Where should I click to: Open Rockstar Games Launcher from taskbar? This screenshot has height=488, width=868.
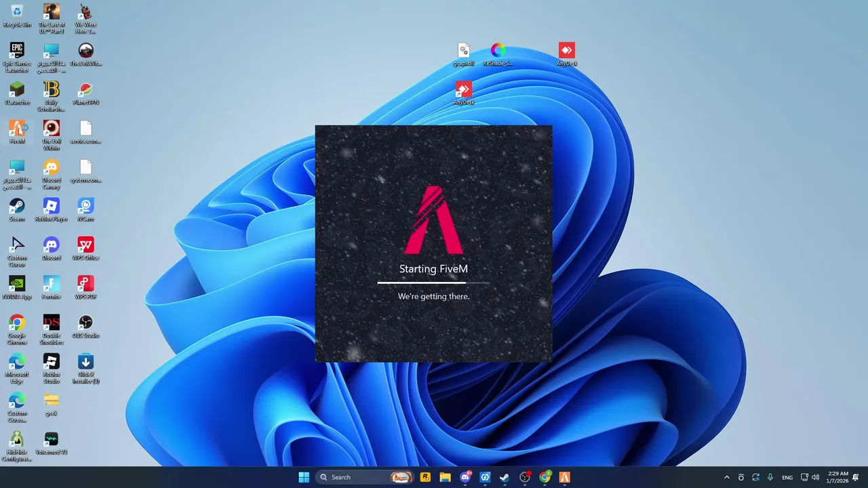click(425, 477)
